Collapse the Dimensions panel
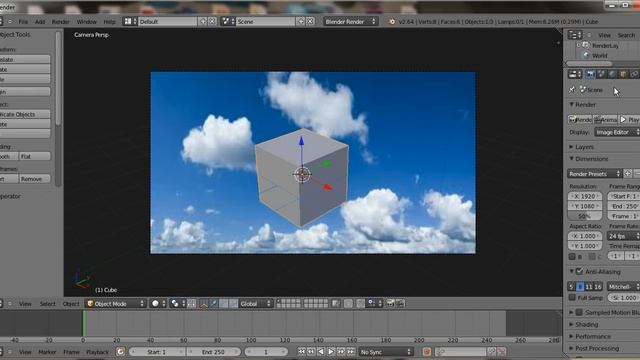 click(571, 159)
